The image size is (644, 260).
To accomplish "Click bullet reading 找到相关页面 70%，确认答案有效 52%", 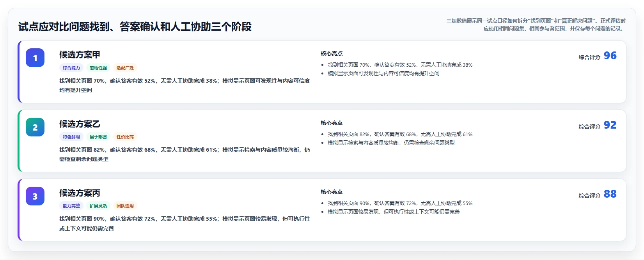I will point(400,65).
